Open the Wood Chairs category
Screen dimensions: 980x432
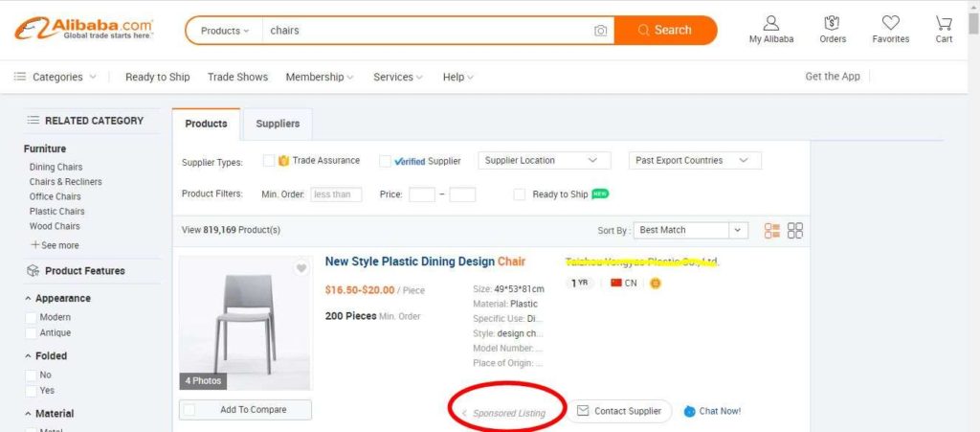55,226
